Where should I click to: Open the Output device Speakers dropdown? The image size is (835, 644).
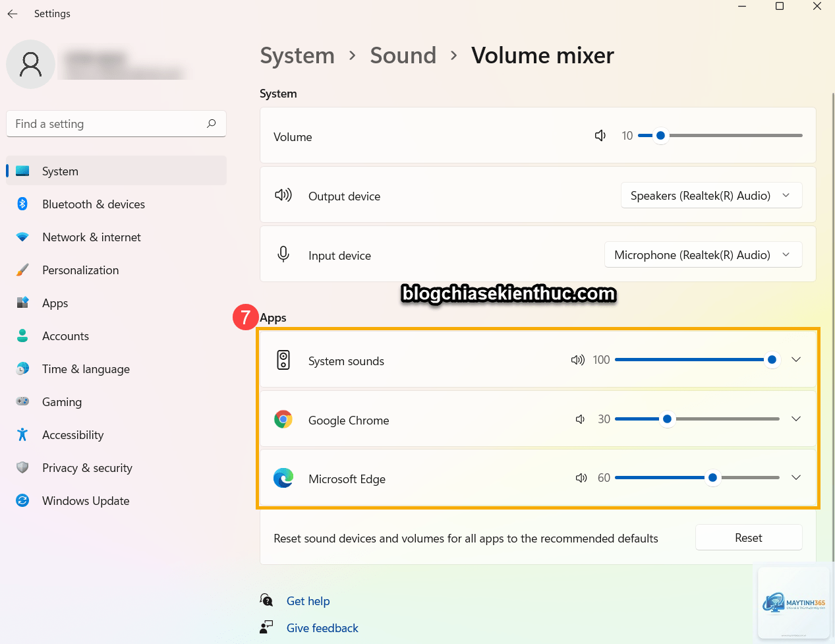pyautogui.click(x=711, y=196)
